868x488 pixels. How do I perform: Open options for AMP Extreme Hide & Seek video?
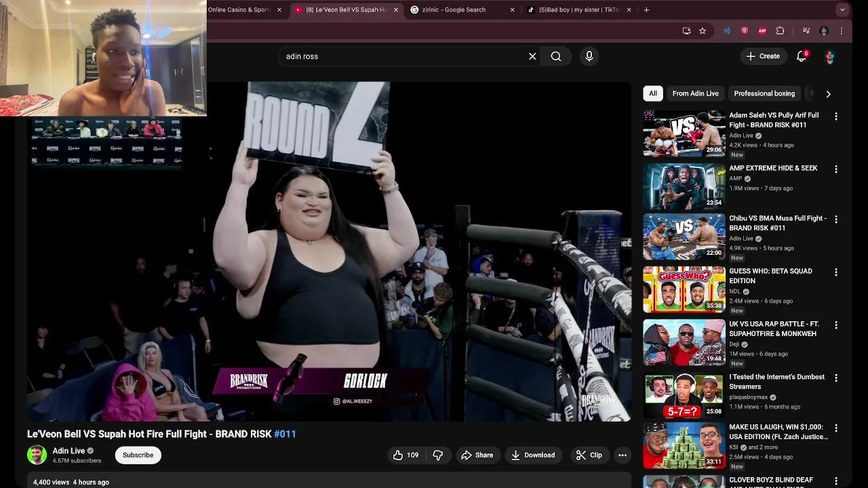[836, 169]
